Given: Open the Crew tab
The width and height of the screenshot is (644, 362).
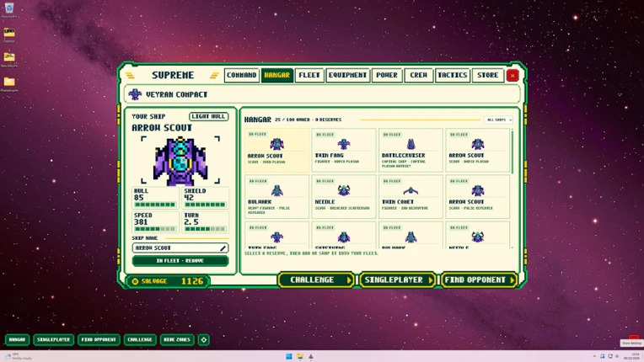Looking at the screenshot, I should point(419,76).
